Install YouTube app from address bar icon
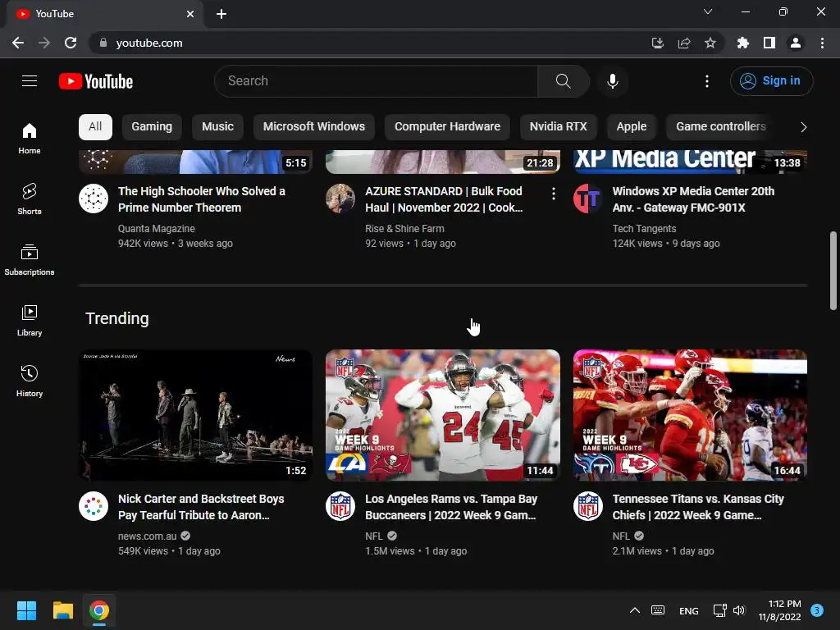Screen dimensions: 840x630 pyautogui.click(x=658, y=43)
